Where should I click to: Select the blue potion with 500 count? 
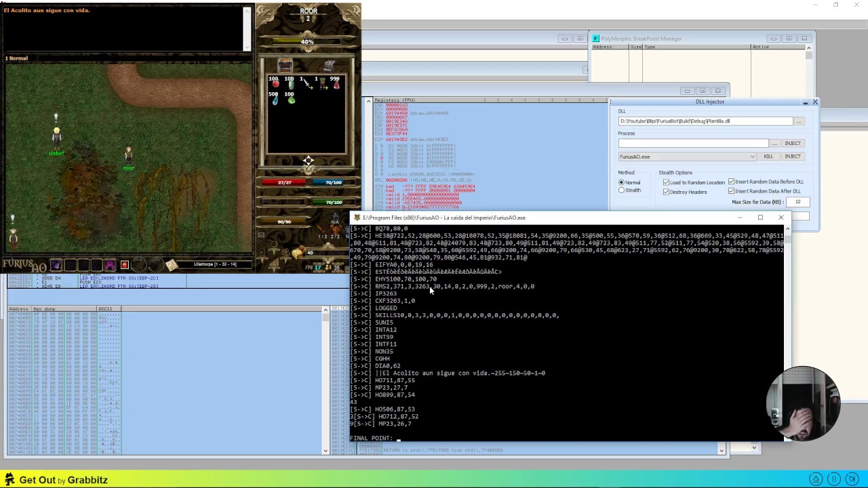click(x=275, y=99)
